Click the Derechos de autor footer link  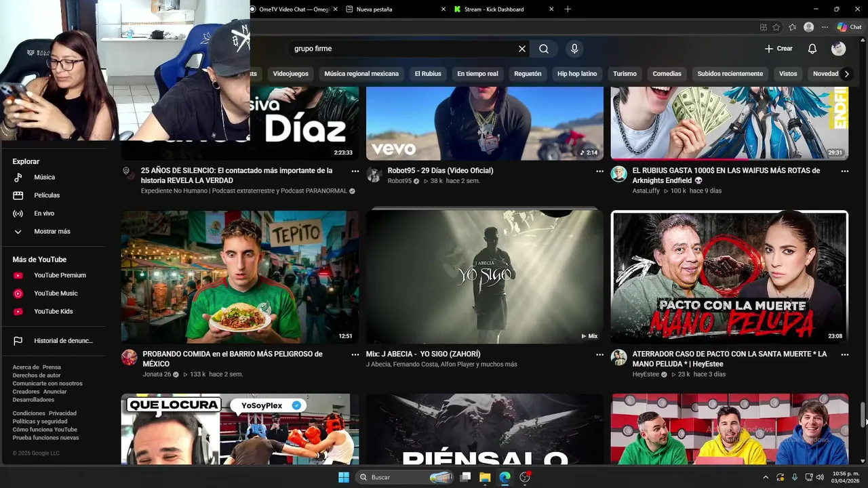coord(37,375)
